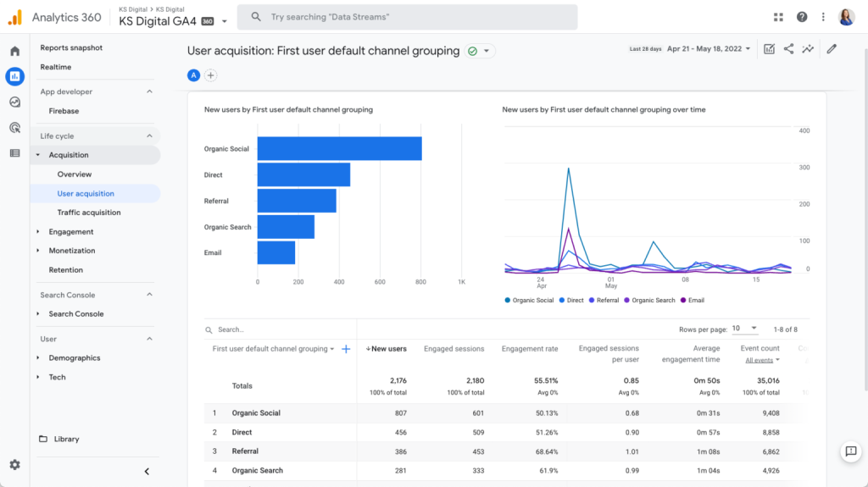Viewport: 868px width, 487px height.
Task: Open Admin settings gear icon
Action: (x=14, y=465)
